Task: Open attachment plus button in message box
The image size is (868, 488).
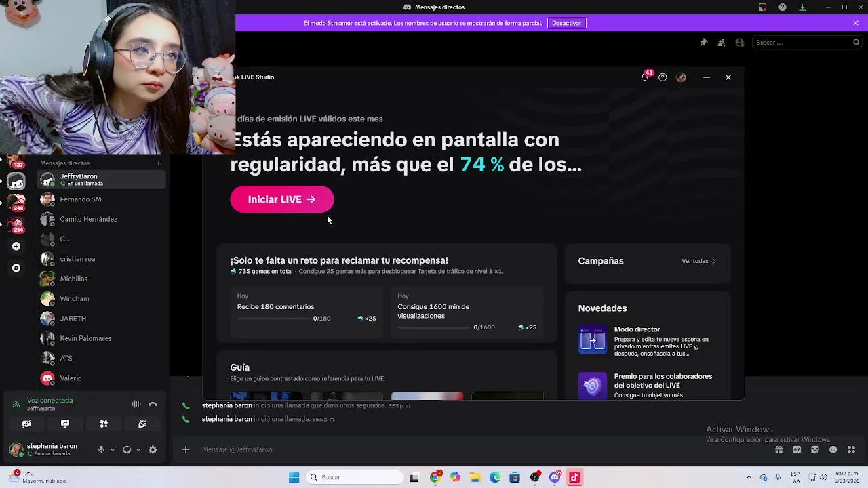Action: point(186,449)
